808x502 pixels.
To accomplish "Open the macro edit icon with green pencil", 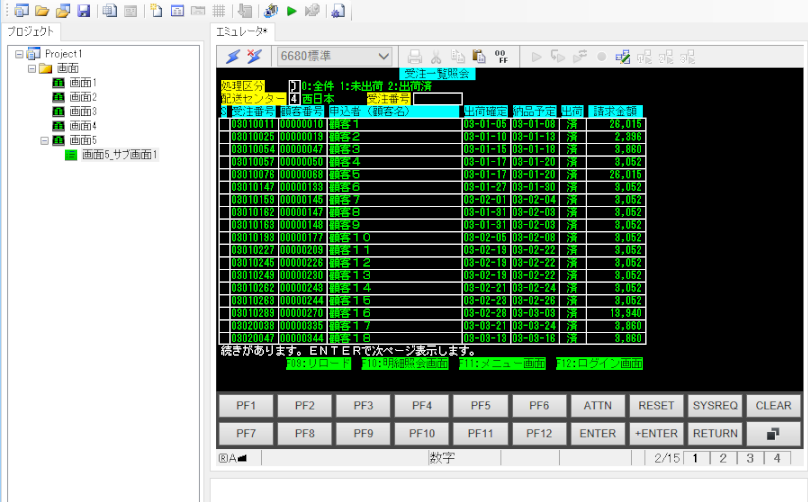I will pos(622,57).
